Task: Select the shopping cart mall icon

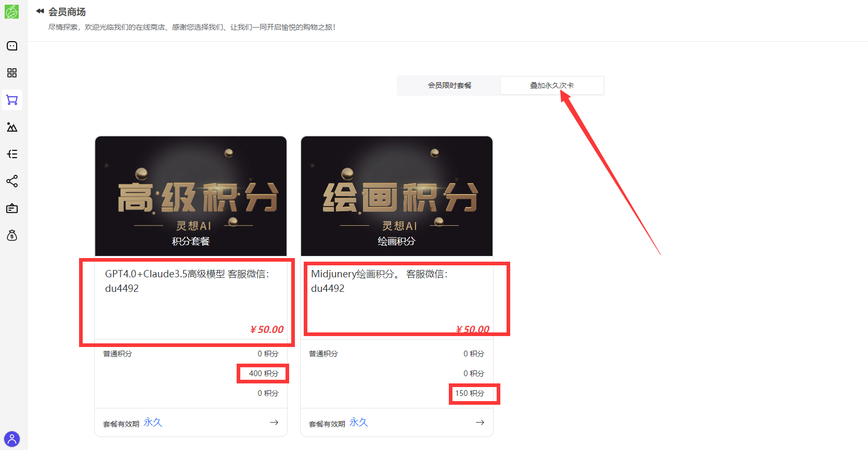Action: (12, 100)
